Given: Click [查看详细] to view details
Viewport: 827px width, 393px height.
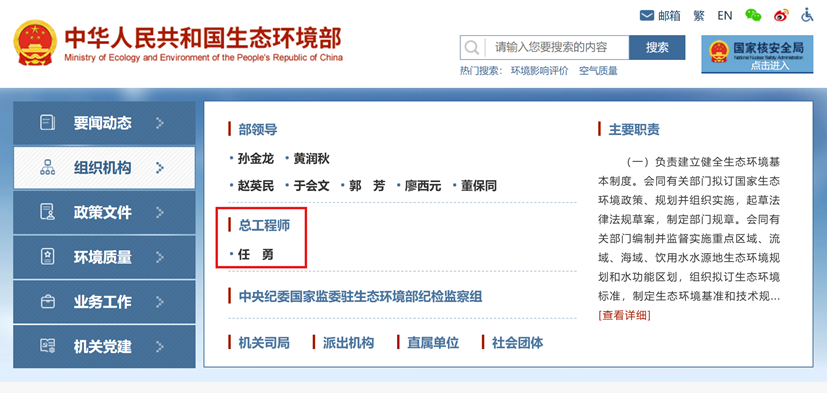Looking at the screenshot, I should point(624,315).
